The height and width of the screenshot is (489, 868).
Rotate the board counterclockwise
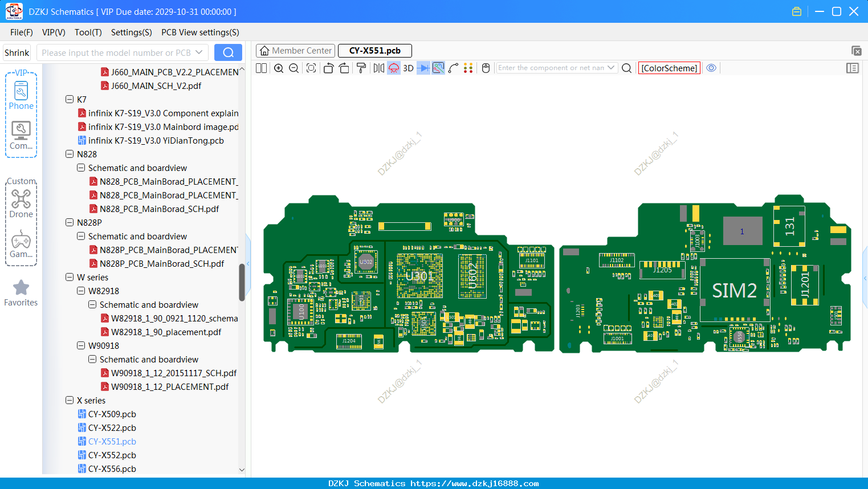click(x=328, y=68)
